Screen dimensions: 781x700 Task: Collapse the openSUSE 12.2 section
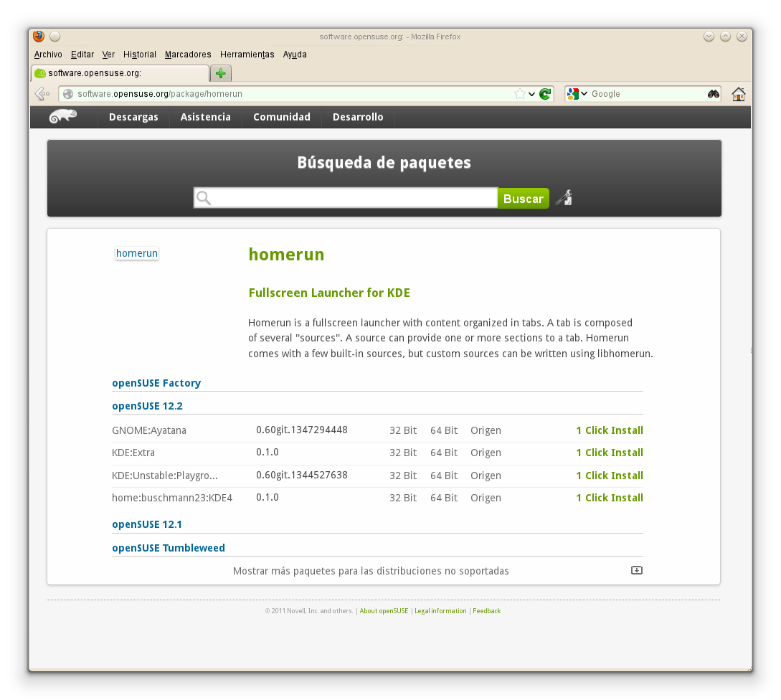click(148, 406)
